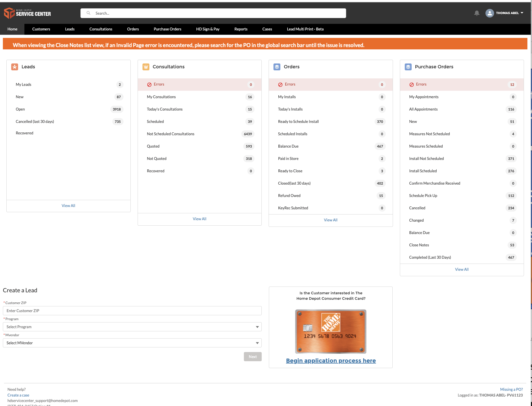
Task: Open the Customers tab
Action: (41, 29)
